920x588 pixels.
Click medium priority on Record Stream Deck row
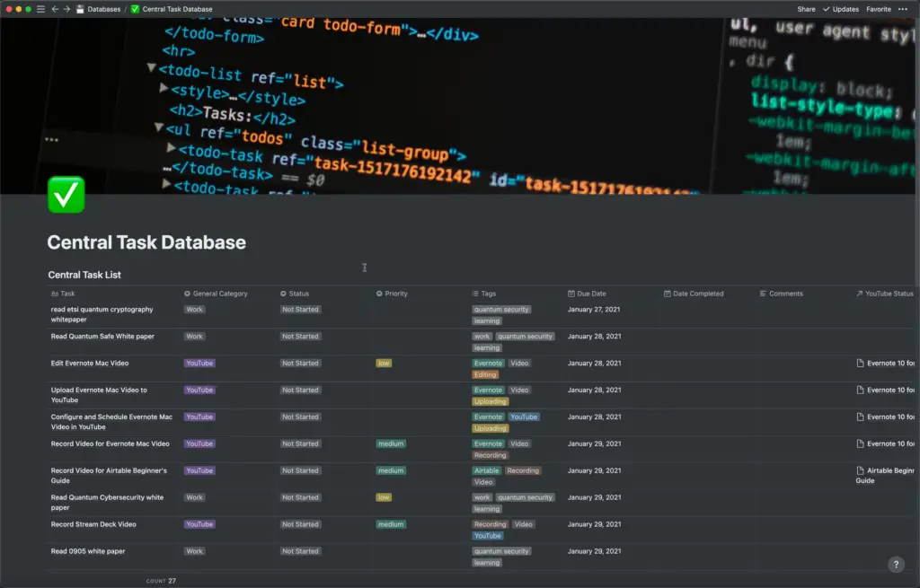[391, 524]
